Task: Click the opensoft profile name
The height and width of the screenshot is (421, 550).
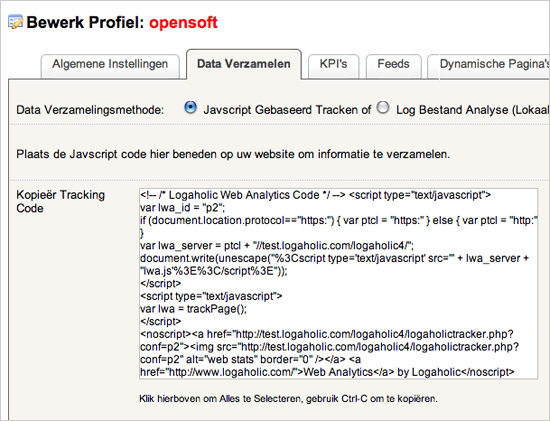Action: coord(183,22)
